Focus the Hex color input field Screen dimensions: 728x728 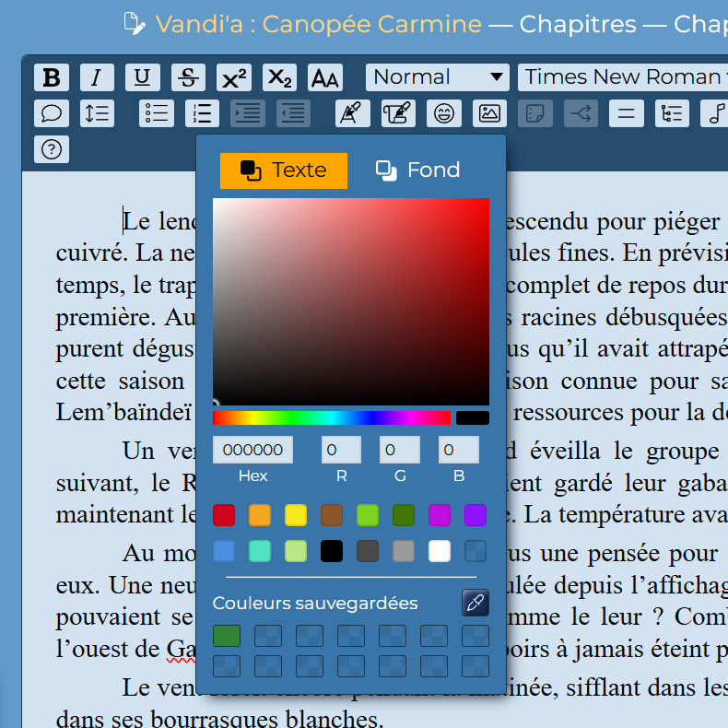point(252,450)
